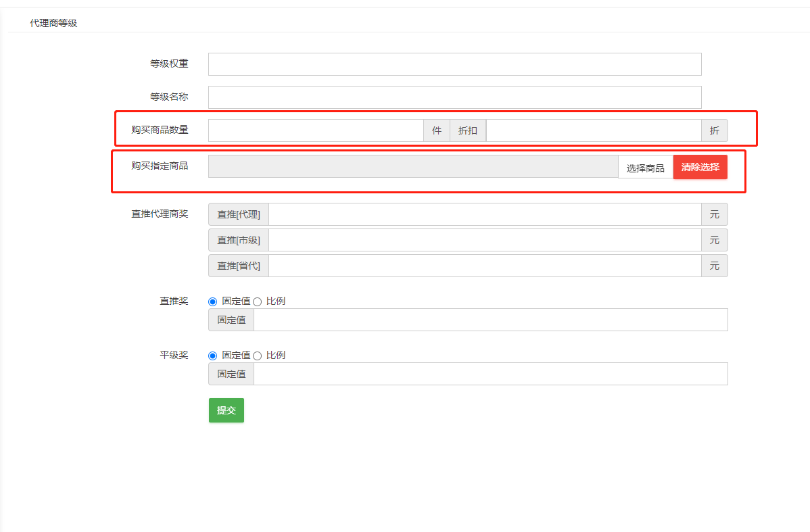810x532 pixels.
Task: Click the greyed 购买指定商品 field
Action: point(412,166)
